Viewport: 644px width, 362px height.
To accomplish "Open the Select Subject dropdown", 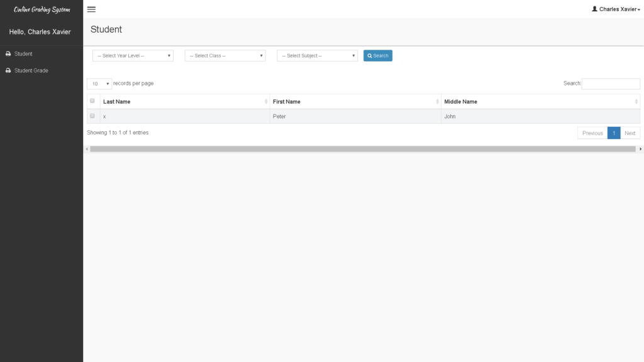I will [317, 55].
